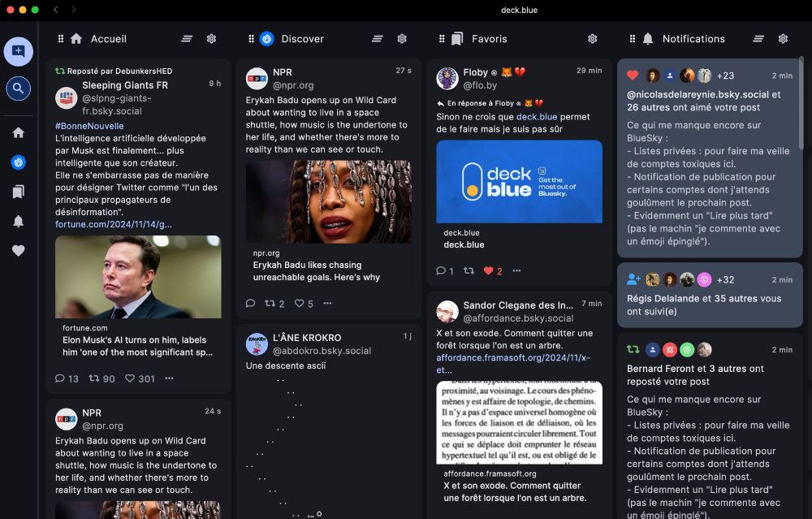Screen dimensions: 812x519
Task: Open 'Elon Musk's AI turns on him' headline
Action: (138, 346)
